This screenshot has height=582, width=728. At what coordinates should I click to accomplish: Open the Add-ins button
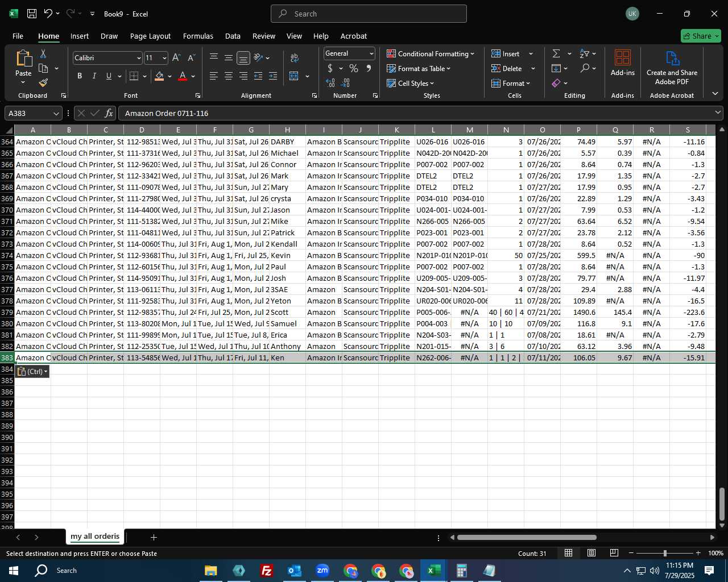(623, 63)
